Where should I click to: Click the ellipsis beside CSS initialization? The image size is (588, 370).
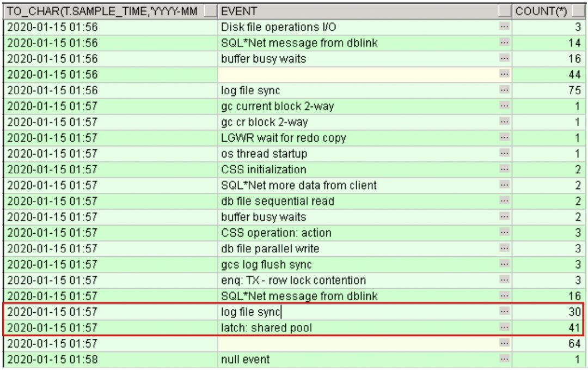point(504,169)
